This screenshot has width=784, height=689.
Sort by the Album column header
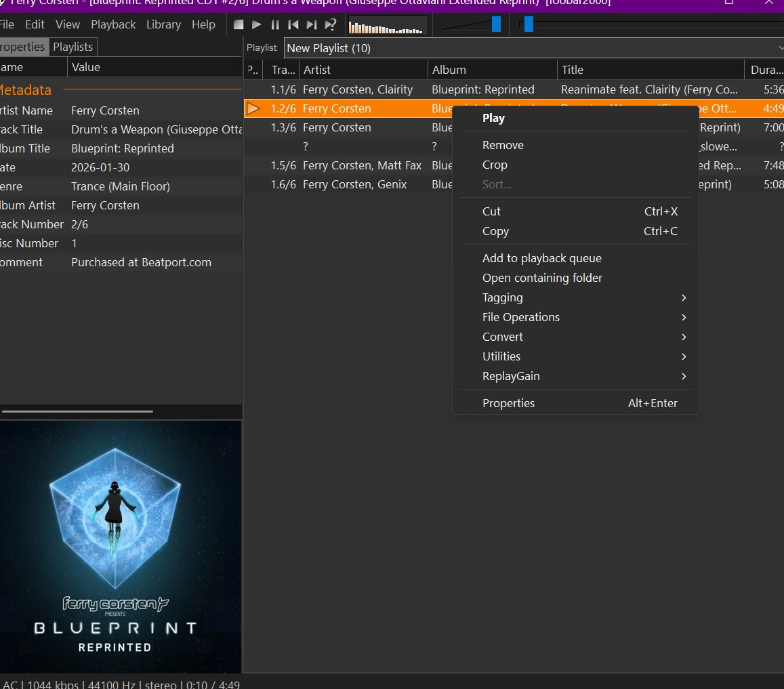493,70
